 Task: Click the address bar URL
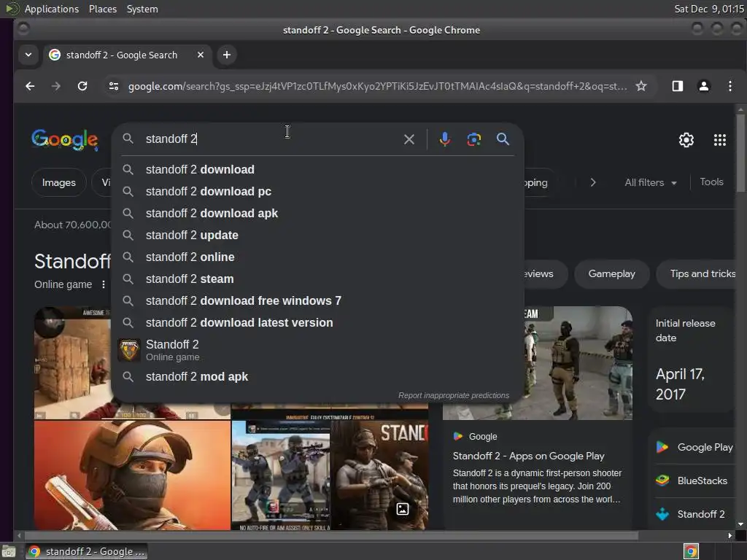(x=377, y=86)
